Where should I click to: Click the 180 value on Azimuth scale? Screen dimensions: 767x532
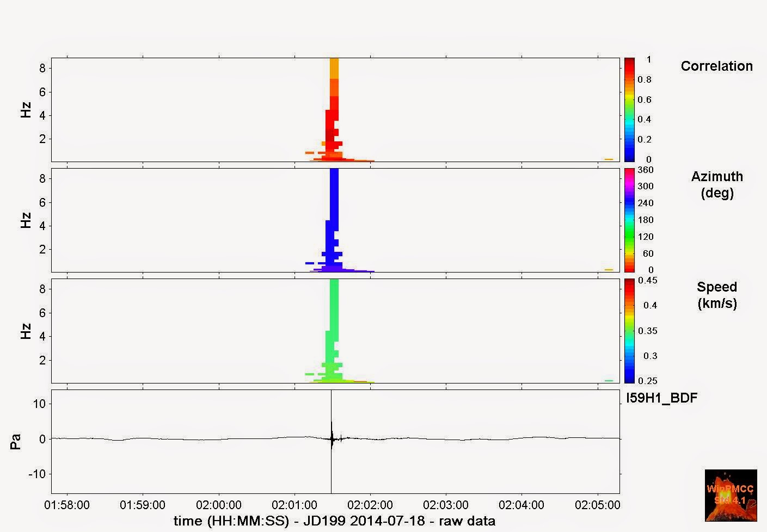646,220
